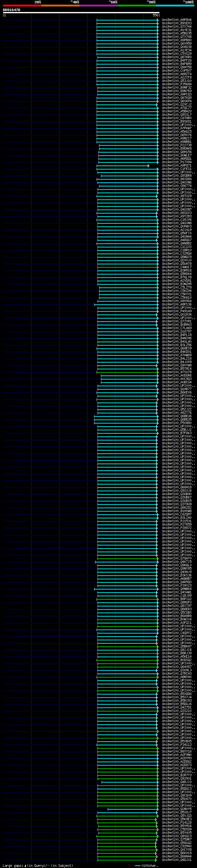
Task: Open hit UniRef100_A9P806
Action: click(176, 20)
